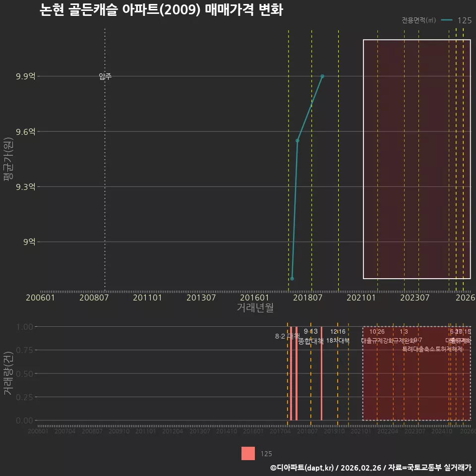Click the teal 125 legend line sample
Viewport: 476px width, 476px height.
click(447, 20)
